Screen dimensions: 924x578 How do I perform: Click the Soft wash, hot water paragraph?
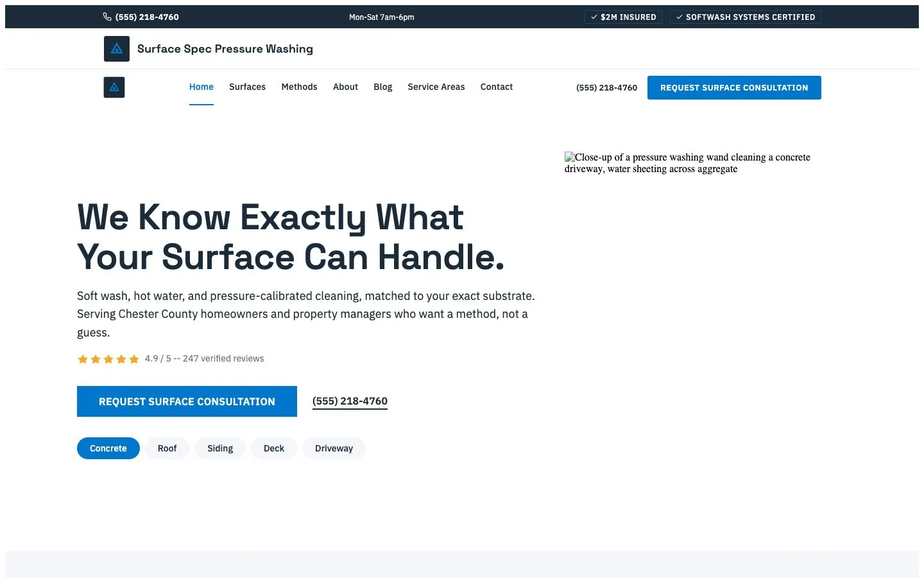[x=306, y=314]
